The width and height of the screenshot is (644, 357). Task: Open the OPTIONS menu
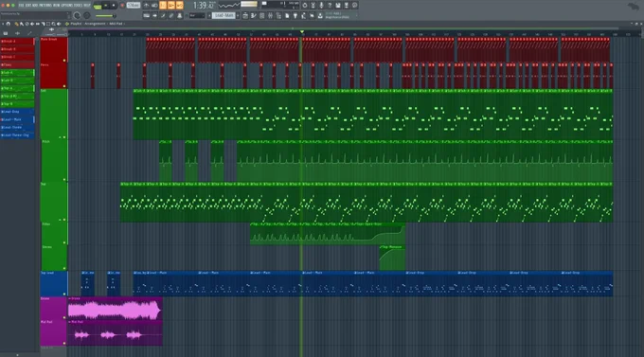67,5
